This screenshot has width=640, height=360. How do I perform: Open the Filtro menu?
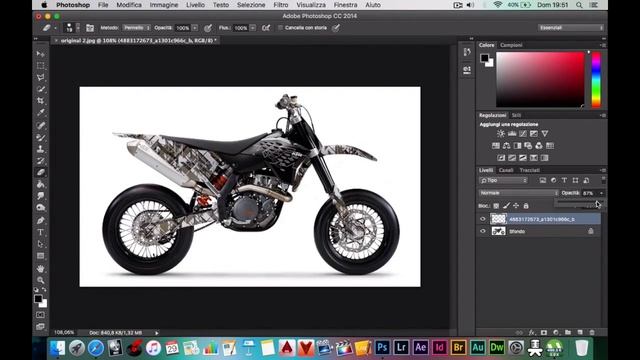click(x=280, y=5)
